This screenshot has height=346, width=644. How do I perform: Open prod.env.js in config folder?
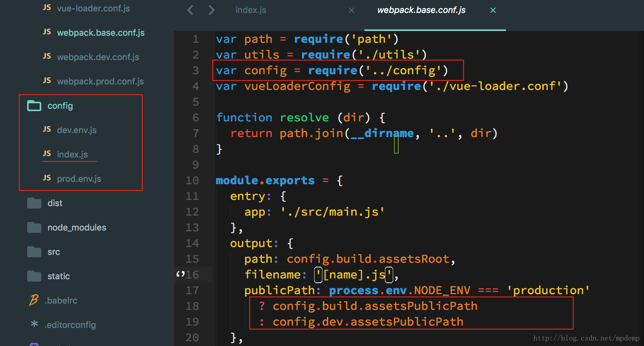click(x=79, y=179)
